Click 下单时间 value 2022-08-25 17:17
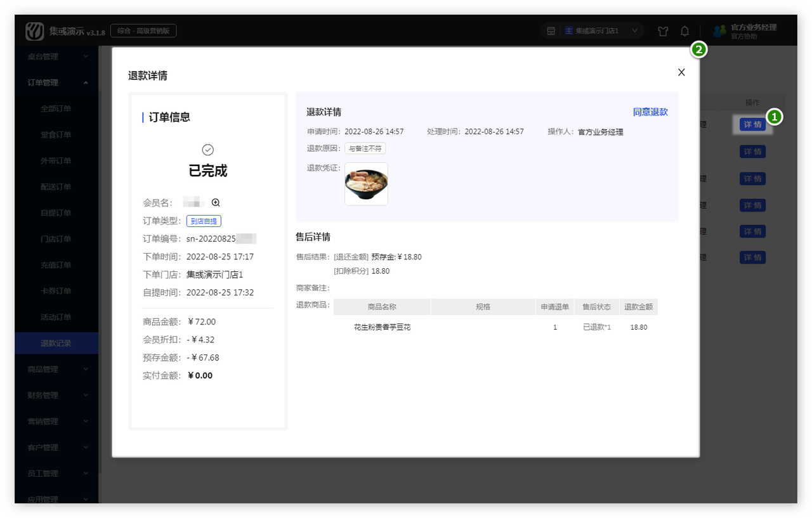812x518 pixels. pos(220,257)
